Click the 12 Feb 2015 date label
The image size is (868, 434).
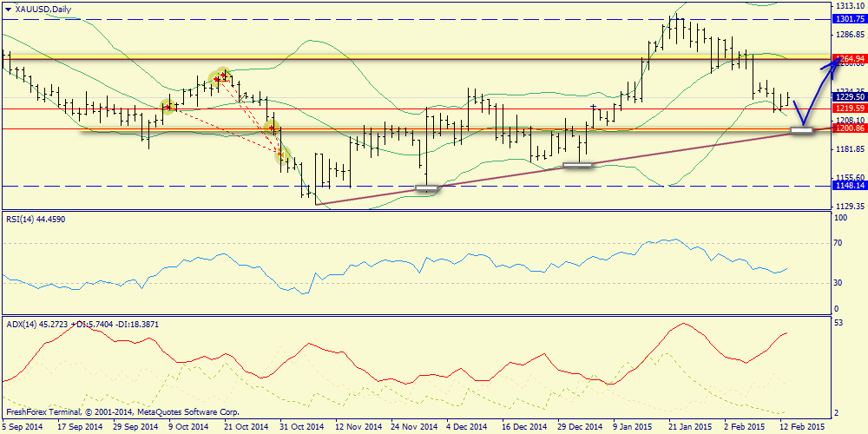point(803,428)
